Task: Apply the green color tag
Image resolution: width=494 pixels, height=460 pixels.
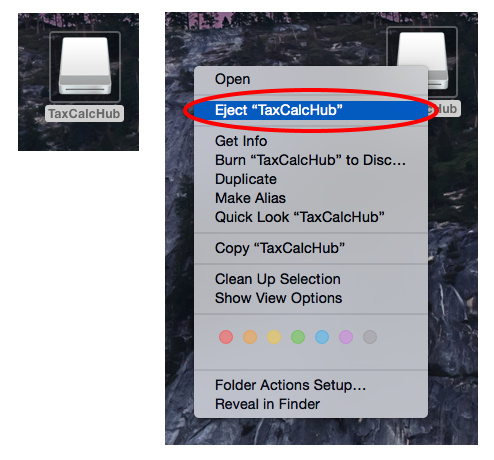Action: point(298,337)
